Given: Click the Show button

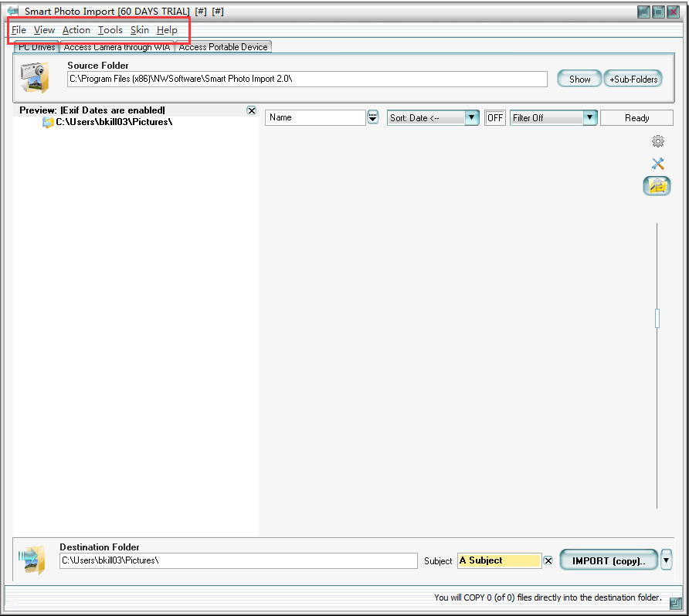Looking at the screenshot, I should [x=579, y=79].
